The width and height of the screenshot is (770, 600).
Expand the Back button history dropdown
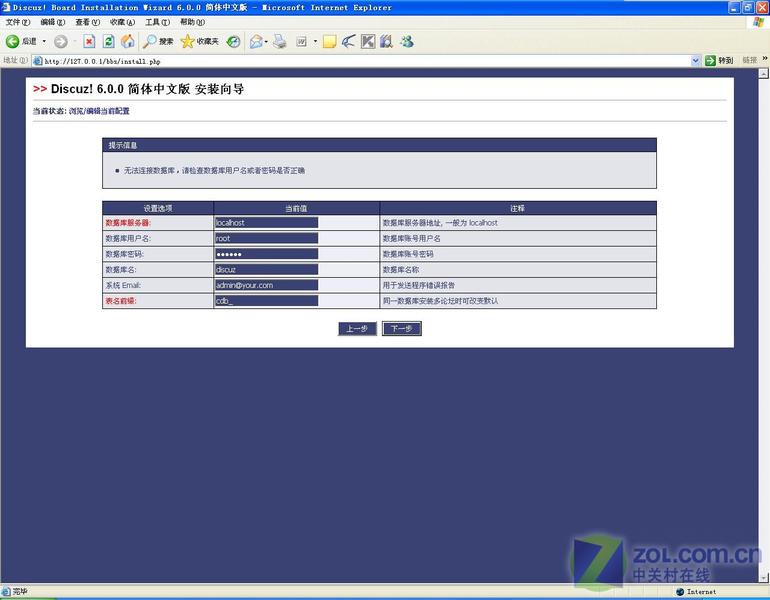[44, 42]
